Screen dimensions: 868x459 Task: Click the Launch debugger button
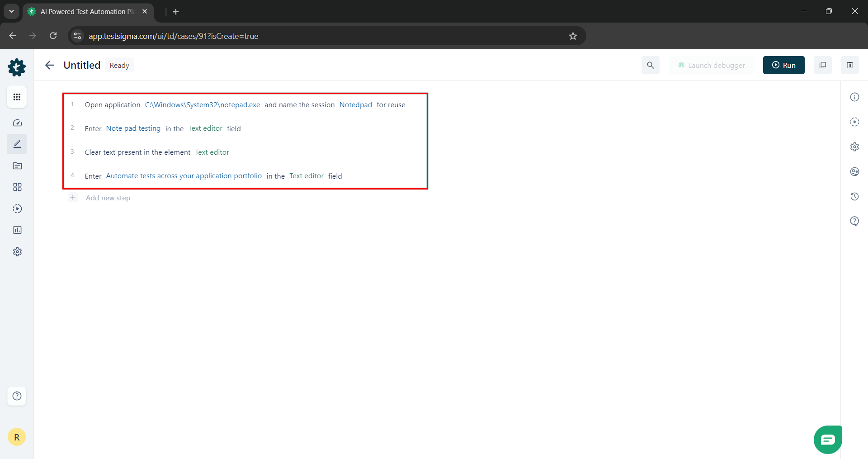711,65
